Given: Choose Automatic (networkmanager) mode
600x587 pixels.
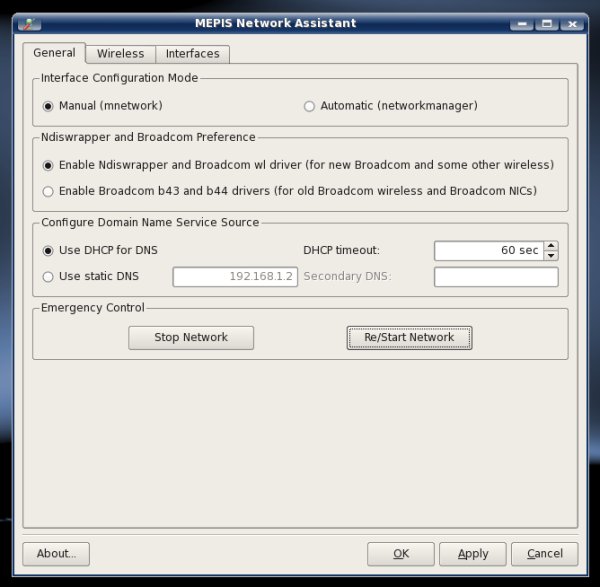Looking at the screenshot, I should coord(390,106).
